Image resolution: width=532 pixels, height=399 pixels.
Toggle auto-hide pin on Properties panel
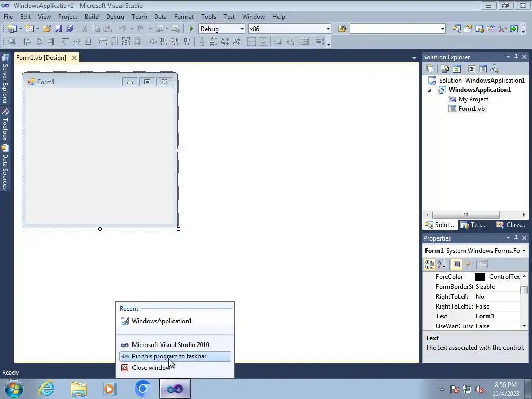click(516, 238)
